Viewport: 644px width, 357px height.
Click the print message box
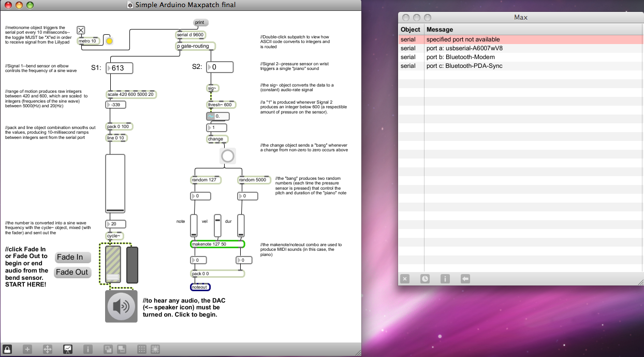tap(199, 22)
